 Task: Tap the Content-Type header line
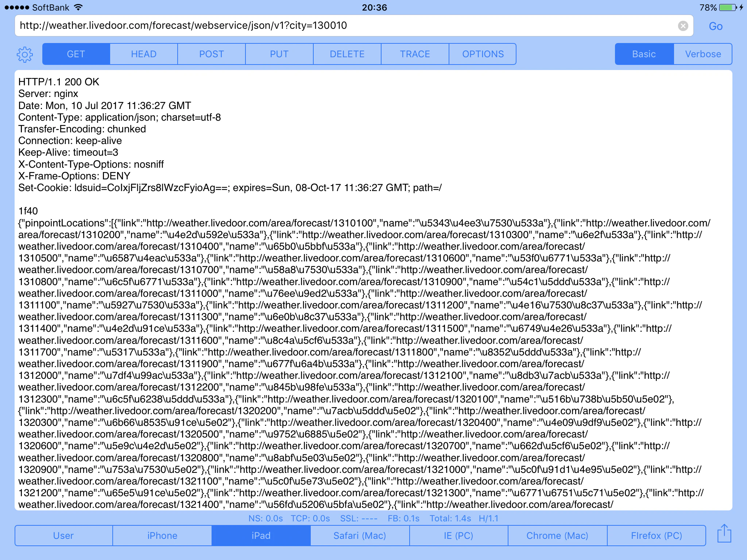click(120, 117)
